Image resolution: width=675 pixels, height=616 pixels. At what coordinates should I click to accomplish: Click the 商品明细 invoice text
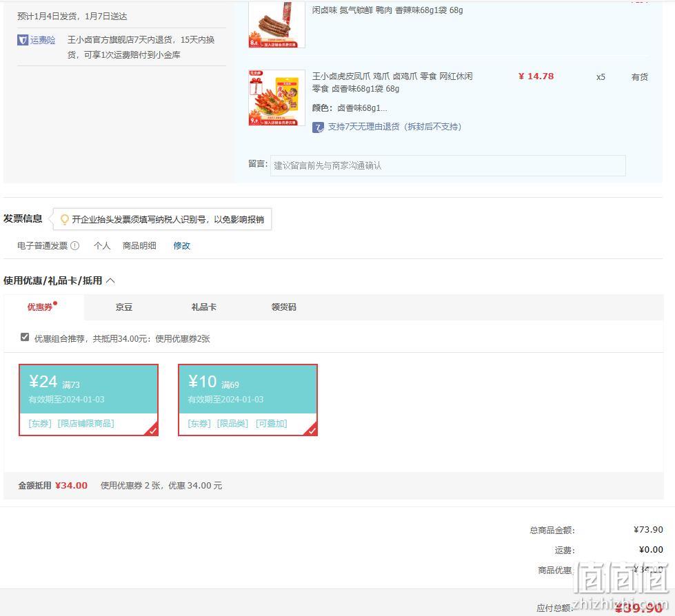[139, 245]
